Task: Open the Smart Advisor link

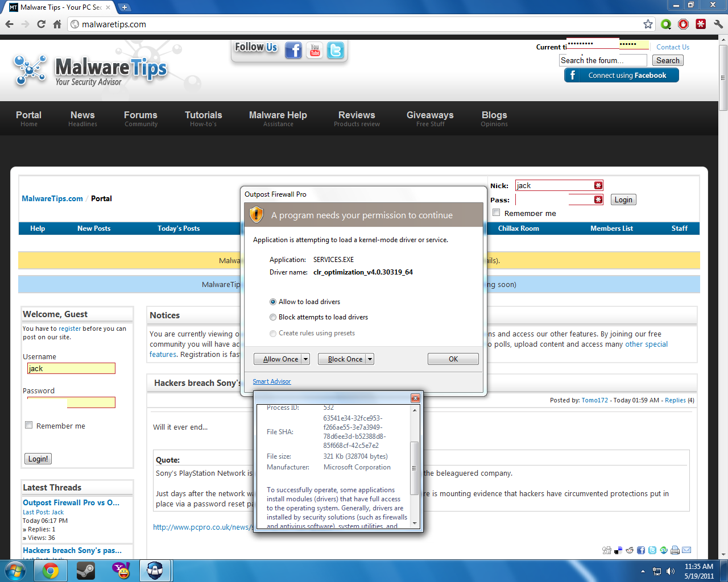Action: tap(272, 381)
